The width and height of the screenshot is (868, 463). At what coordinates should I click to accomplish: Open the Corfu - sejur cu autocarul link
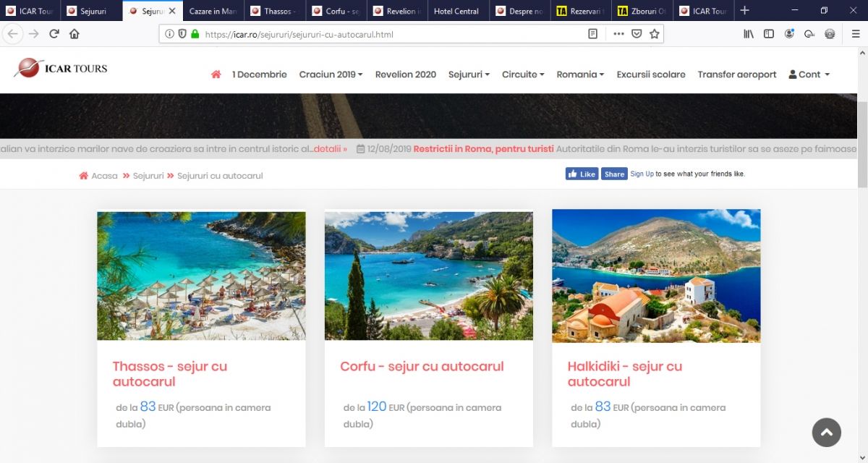click(x=422, y=367)
